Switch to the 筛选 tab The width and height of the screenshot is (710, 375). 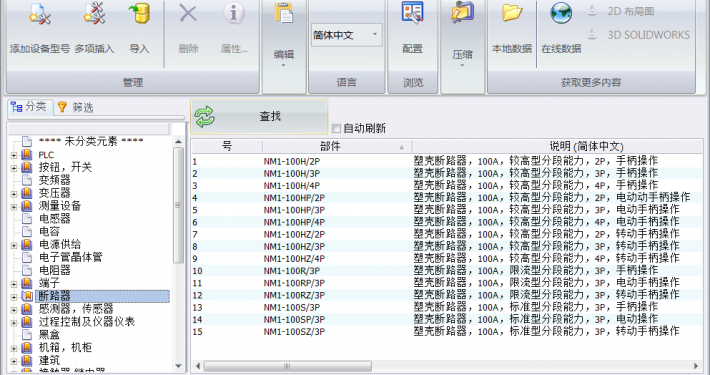(76, 107)
